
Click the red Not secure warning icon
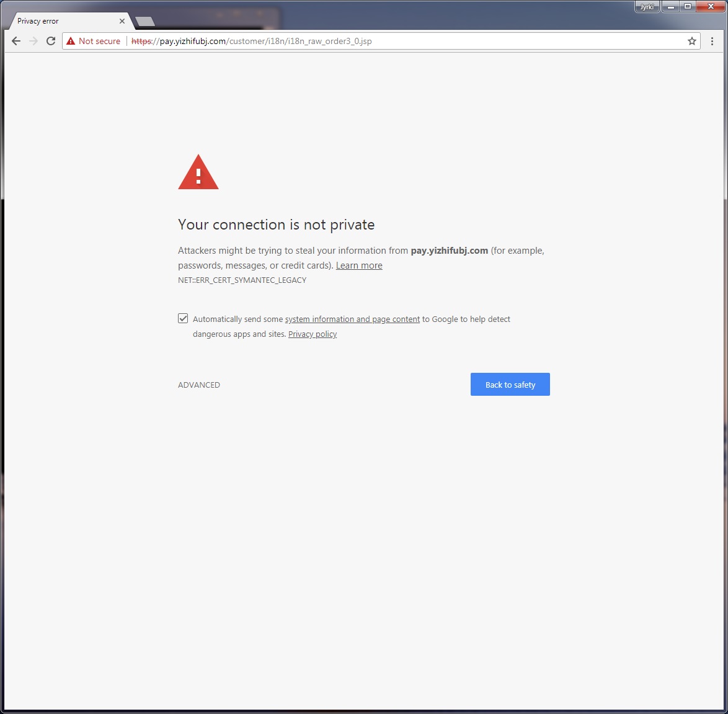tap(71, 41)
